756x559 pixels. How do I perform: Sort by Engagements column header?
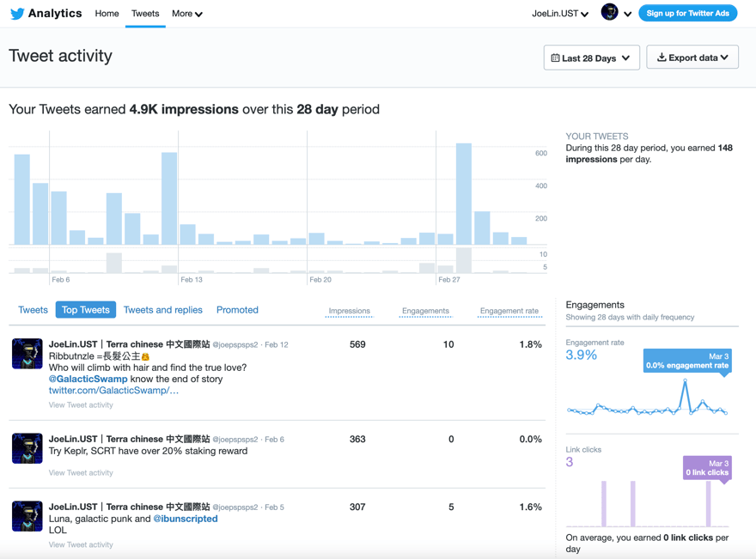425,312
